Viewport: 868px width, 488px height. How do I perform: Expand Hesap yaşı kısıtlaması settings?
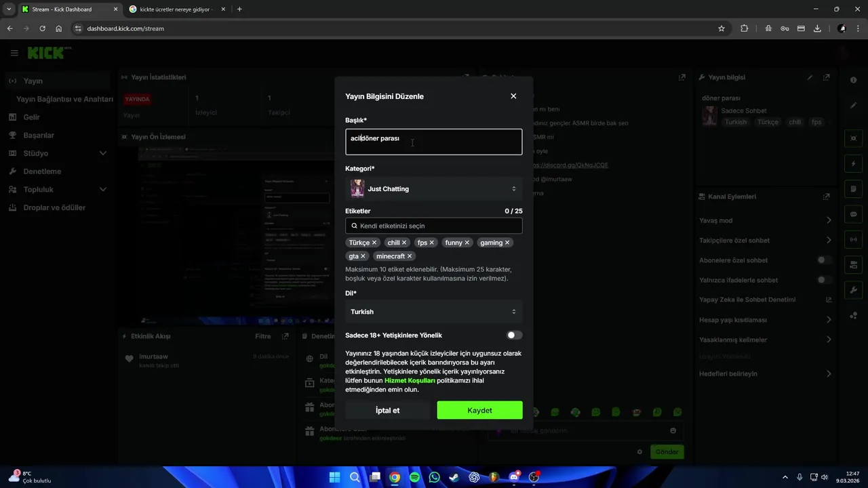tap(766, 320)
